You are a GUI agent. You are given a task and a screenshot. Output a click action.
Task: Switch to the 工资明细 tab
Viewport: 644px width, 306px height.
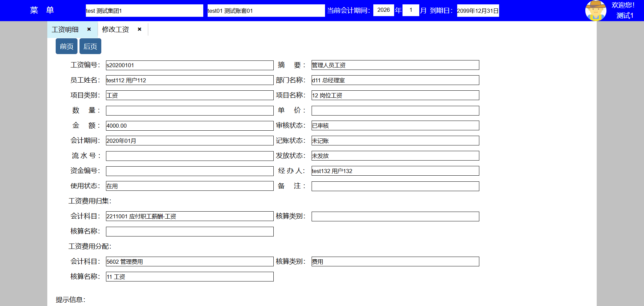(65, 30)
